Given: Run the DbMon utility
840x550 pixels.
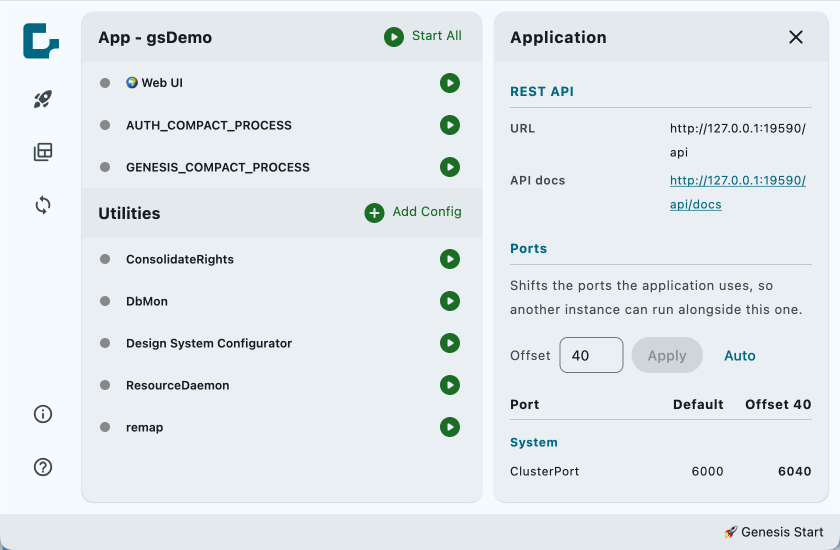Looking at the screenshot, I should [x=450, y=301].
